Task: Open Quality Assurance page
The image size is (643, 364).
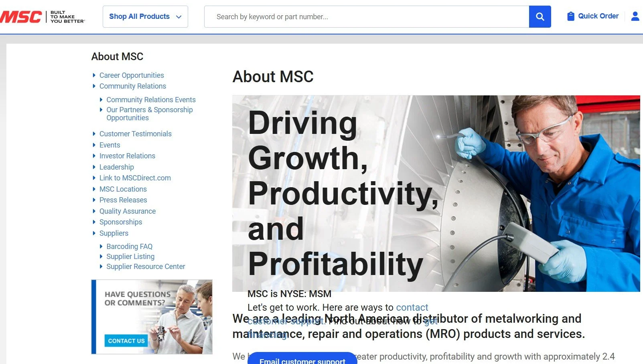Action: (128, 211)
